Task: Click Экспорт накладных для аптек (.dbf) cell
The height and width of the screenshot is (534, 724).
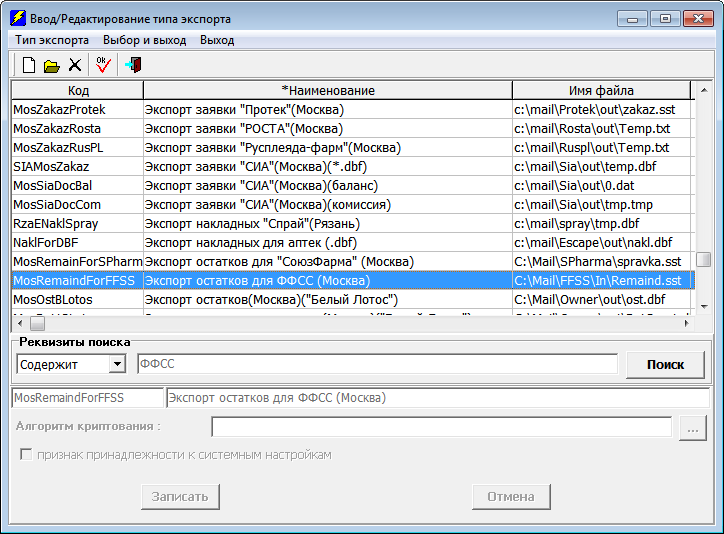Action: (328, 243)
